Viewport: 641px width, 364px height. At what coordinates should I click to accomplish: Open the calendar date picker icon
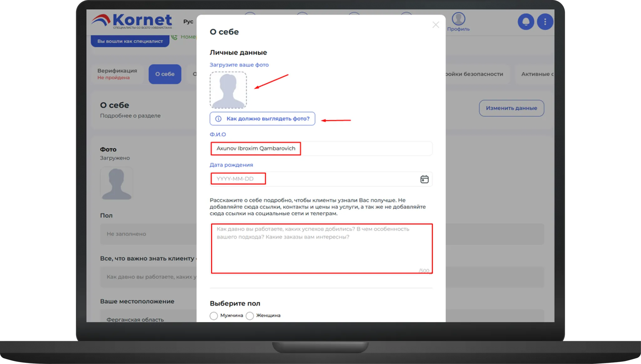[x=424, y=179]
